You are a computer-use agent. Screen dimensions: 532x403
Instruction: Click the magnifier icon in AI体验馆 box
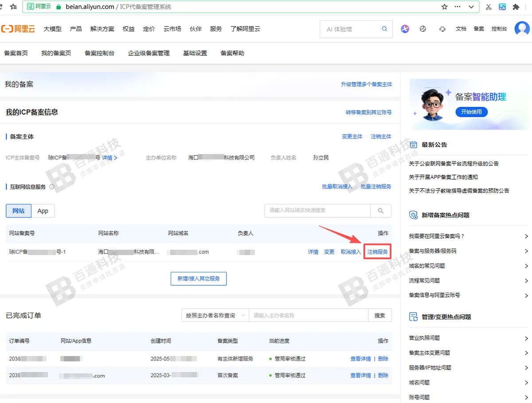pos(384,28)
